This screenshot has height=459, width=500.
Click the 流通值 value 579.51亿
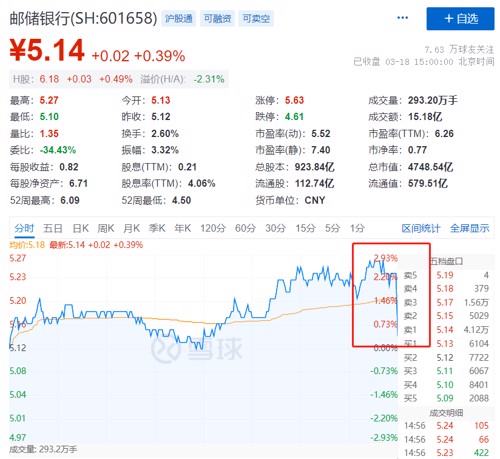pyautogui.click(x=428, y=184)
